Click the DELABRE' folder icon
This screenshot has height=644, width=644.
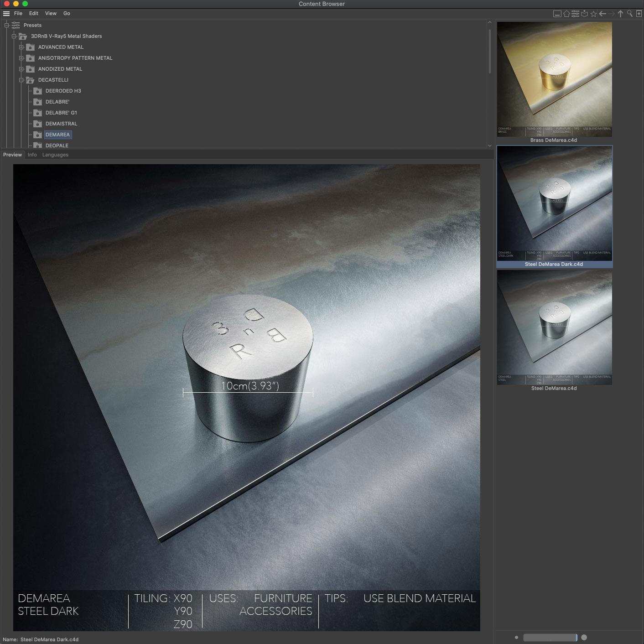pos(37,102)
